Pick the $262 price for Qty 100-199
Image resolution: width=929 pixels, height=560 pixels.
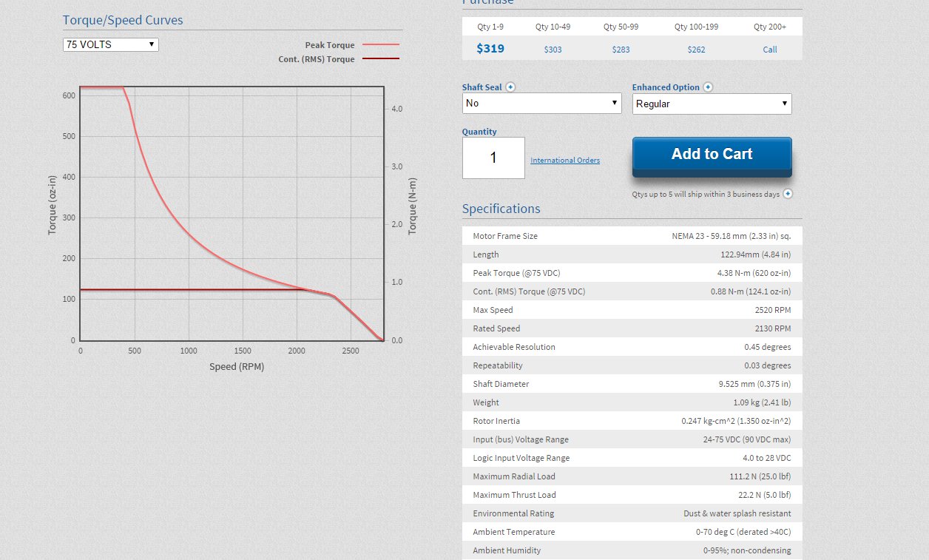tap(696, 50)
